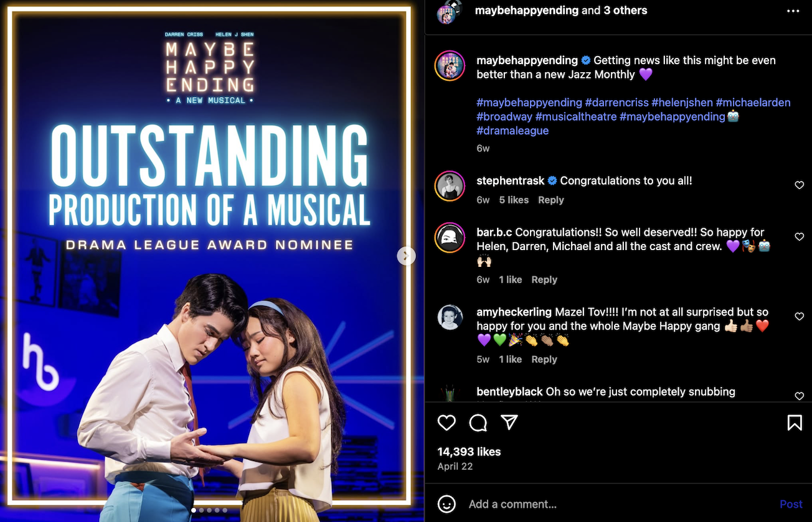Like bar.b.c's comment heart

(800, 237)
